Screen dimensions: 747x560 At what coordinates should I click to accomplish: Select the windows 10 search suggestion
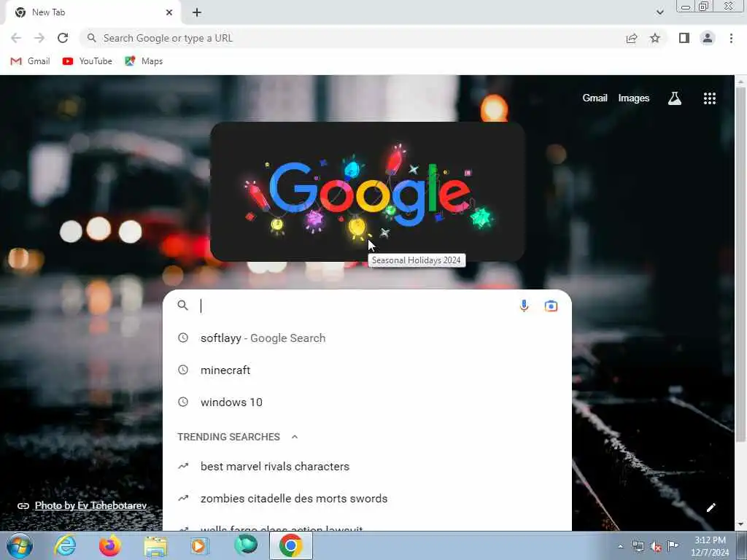click(367, 402)
